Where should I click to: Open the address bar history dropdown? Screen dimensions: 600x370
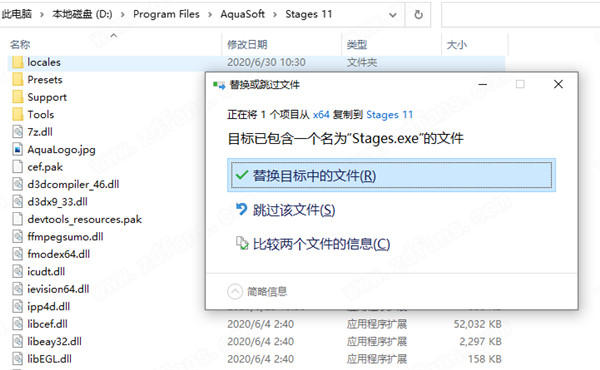(x=393, y=15)
